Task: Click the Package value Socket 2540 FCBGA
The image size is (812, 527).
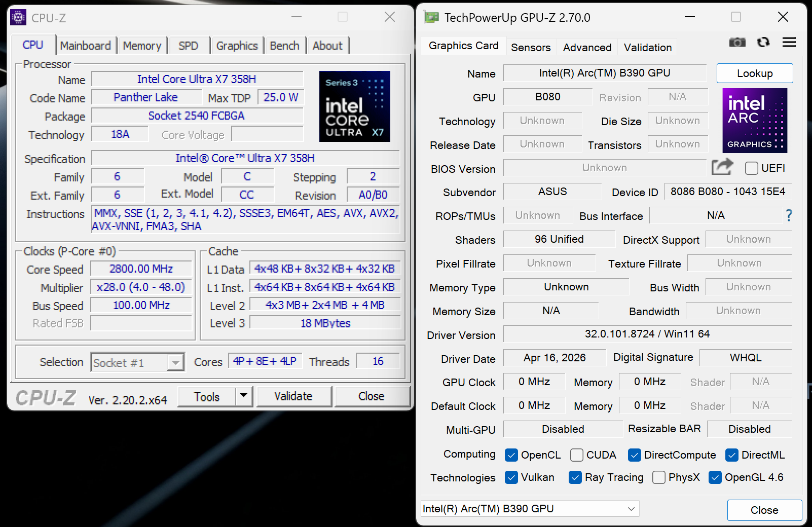Action: [197, 116]
